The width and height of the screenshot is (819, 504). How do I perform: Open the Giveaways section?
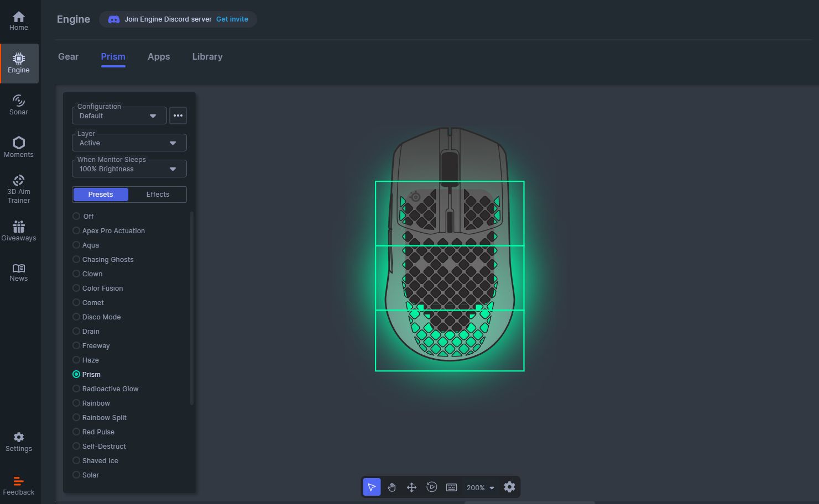point(19,231)
